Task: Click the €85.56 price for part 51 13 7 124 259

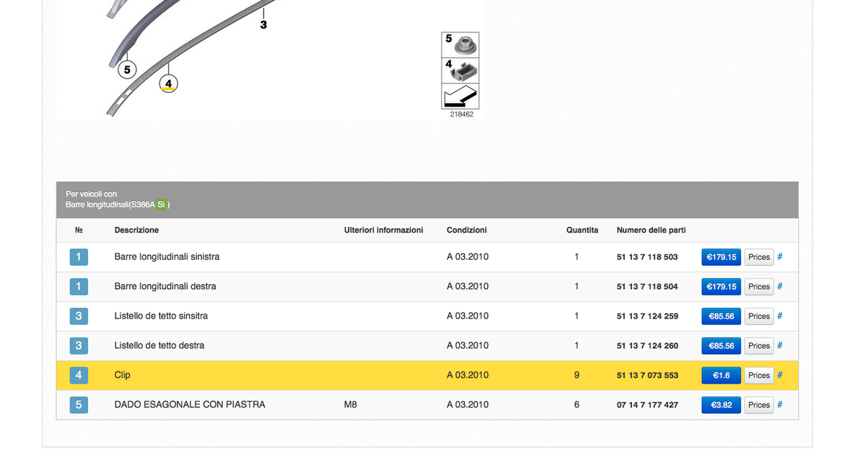Action: pos(721,317)
